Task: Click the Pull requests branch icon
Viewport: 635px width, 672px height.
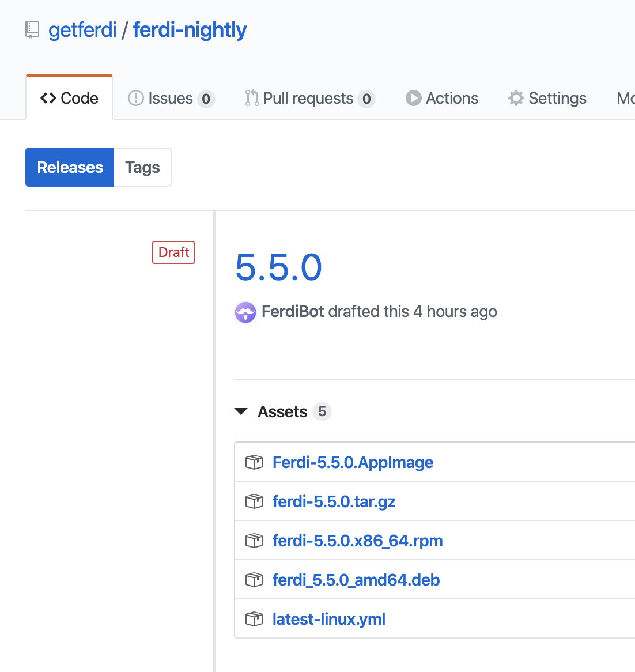Action: pos(252,98)
